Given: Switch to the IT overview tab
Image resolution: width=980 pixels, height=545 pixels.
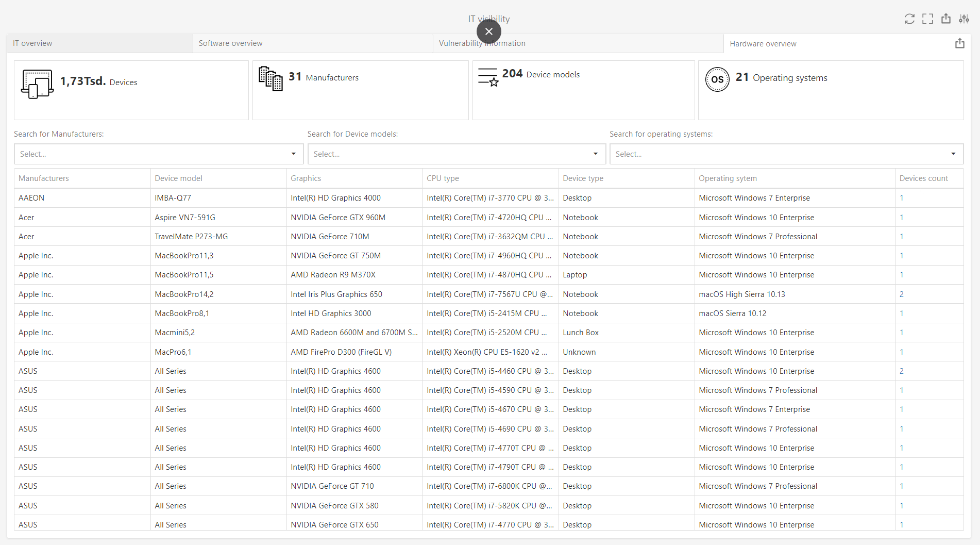Looking at the screenshot, I should pos(32,43).
